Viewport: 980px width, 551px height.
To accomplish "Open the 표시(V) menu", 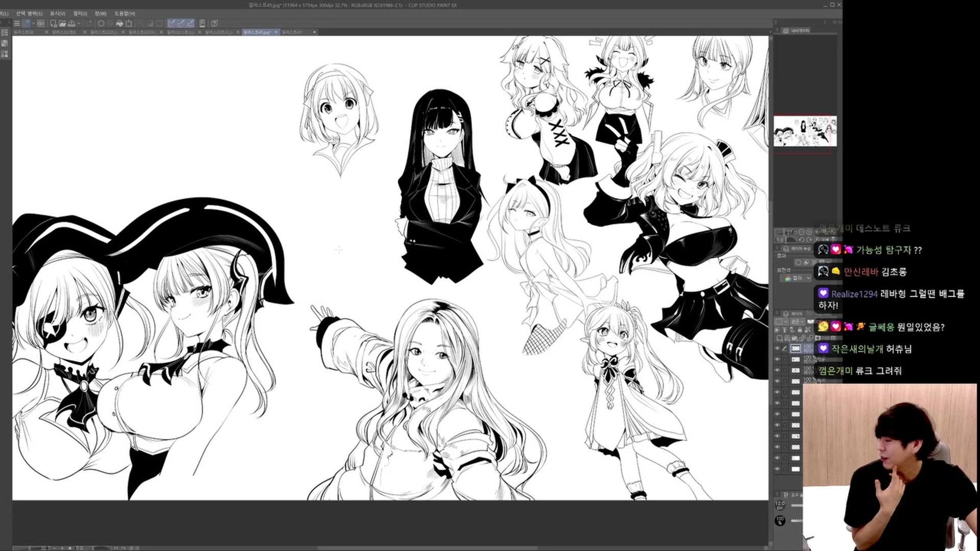I will pyautogui.click(x=57, y=13).
